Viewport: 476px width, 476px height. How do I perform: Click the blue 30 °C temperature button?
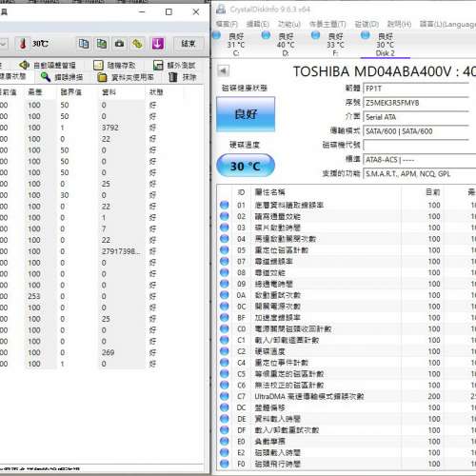pos(246,166)
